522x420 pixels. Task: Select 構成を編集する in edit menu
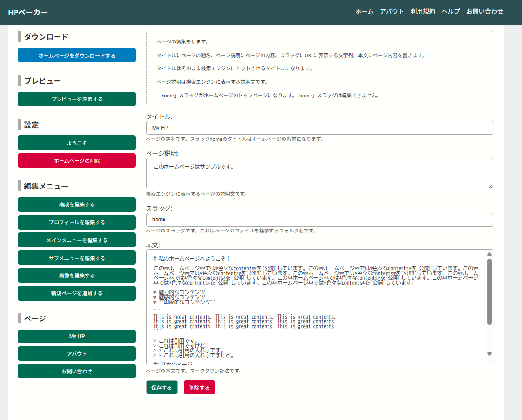[77, 204]
